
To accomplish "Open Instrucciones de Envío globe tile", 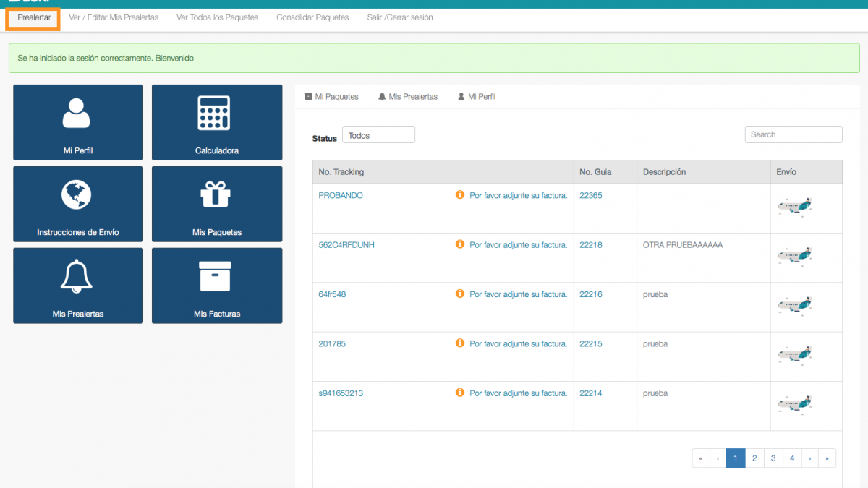I will [x=78, y=204].
